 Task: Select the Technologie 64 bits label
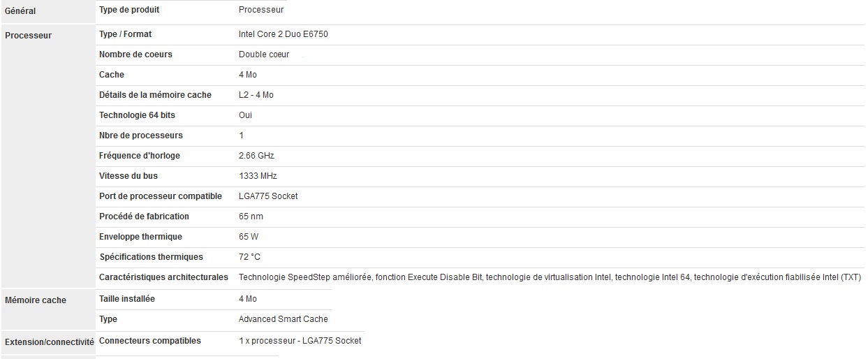[x=137, y=115]
